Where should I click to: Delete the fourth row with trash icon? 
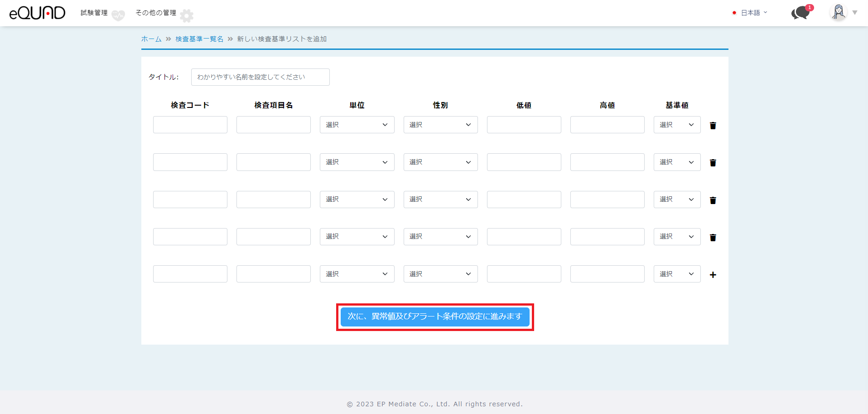click(713, 238)
